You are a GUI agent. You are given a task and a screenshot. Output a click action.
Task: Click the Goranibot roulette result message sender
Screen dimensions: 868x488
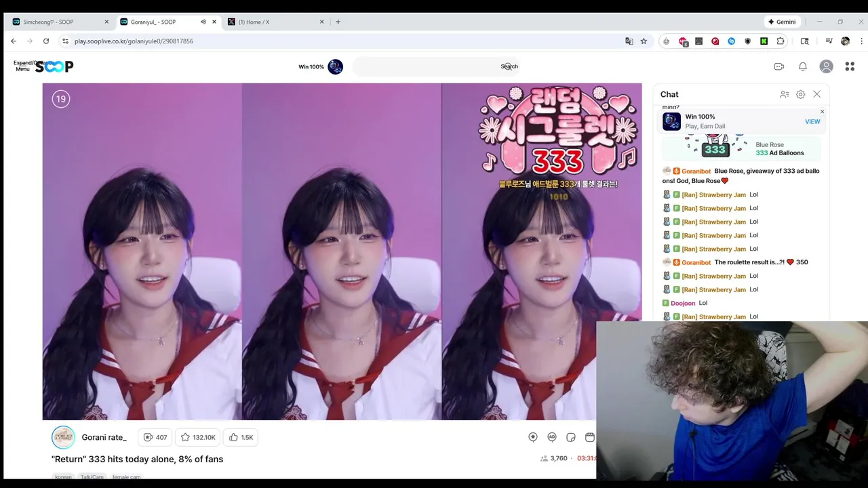(x=696, y=262)
